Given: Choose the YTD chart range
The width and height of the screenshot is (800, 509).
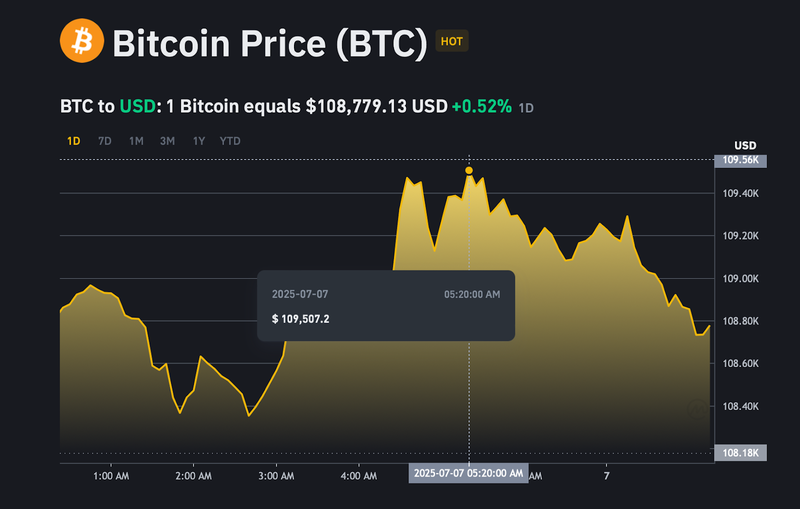Looking at the screenshot, I should [230, 141].
